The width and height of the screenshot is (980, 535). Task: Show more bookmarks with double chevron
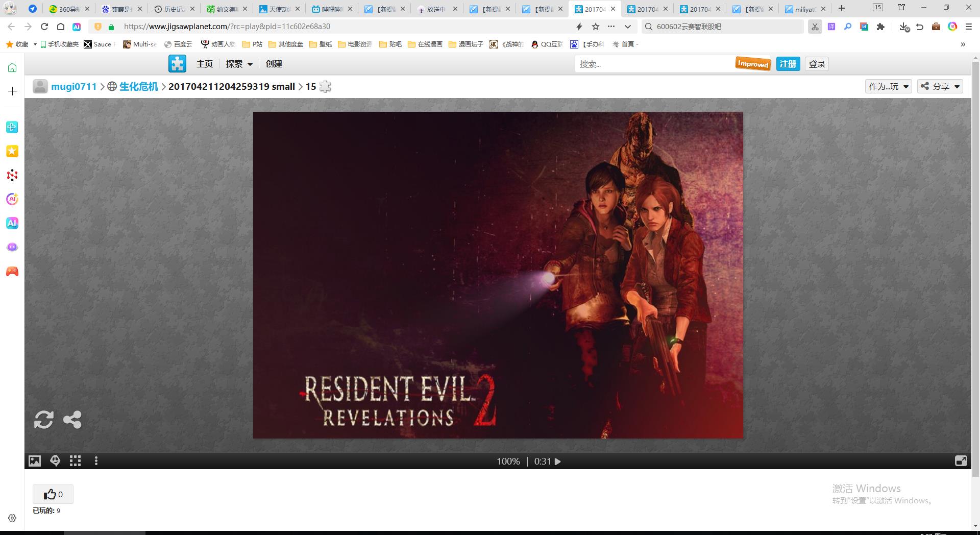click(963, 44)
